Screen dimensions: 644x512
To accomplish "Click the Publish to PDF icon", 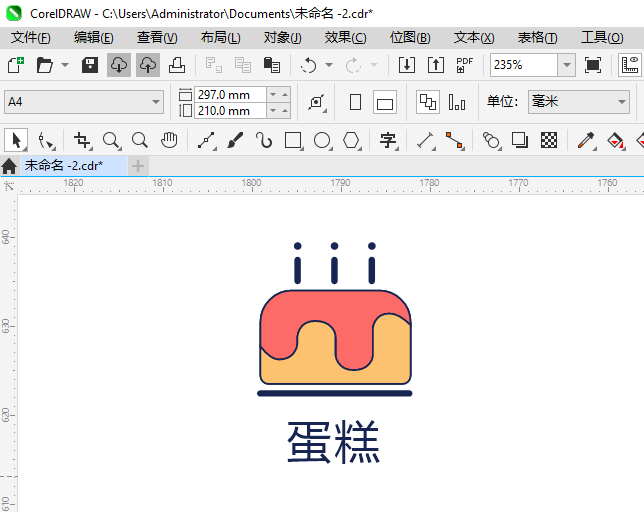I will [465, 65].
